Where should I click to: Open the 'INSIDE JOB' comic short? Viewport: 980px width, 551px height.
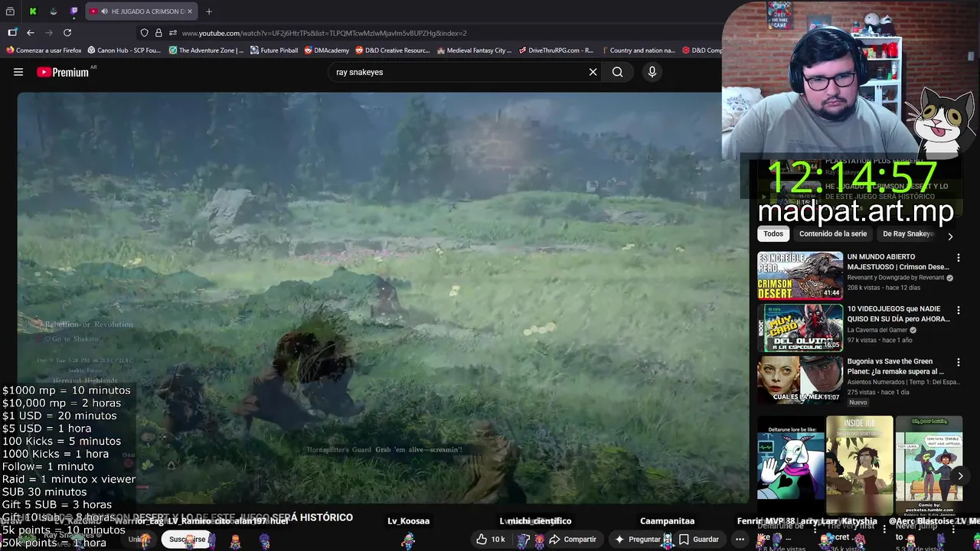point(859,465)
